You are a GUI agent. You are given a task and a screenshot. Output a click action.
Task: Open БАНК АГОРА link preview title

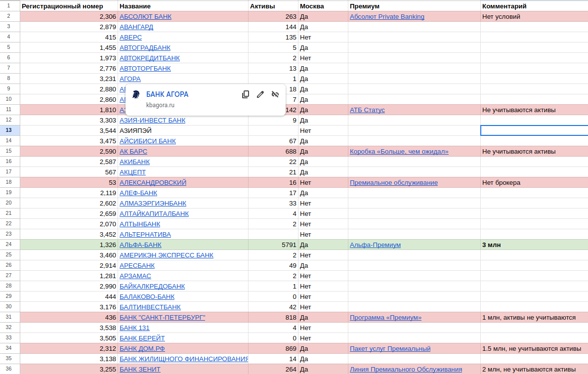pos(167,94)
